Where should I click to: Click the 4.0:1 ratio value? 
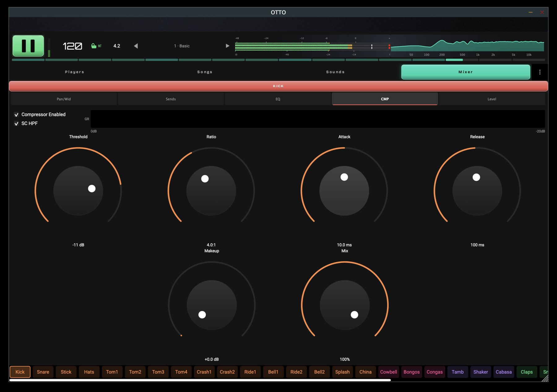[211, 245]
